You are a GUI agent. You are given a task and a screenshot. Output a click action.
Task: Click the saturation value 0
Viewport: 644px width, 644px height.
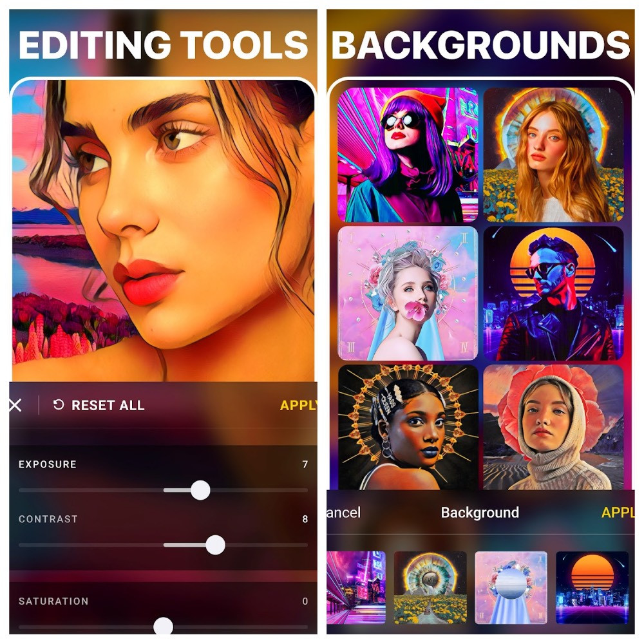[305, 601]
